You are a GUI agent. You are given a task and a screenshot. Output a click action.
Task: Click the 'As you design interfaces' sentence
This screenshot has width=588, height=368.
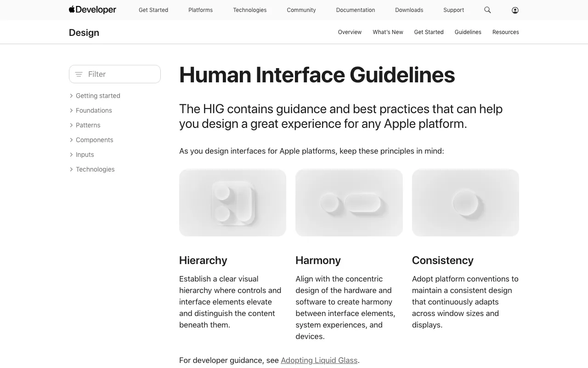click(311, 151)
